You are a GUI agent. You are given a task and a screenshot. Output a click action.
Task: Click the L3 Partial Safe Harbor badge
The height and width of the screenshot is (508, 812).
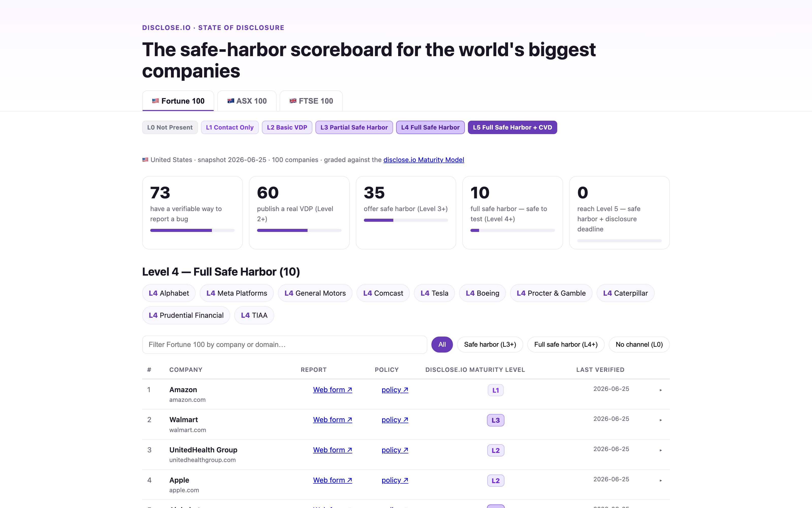pyautogui.click(x=354, y=127)
